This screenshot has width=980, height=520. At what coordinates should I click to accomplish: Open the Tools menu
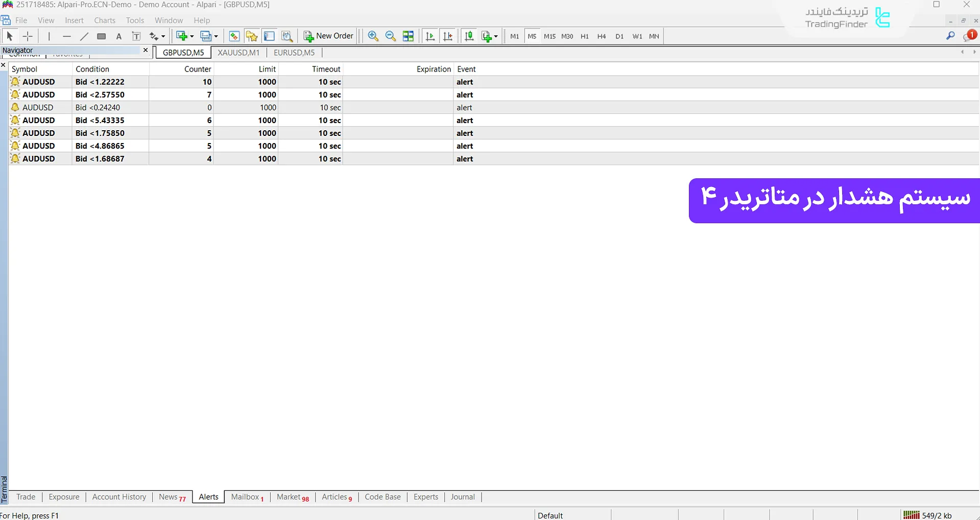click(x=135, y=20)
